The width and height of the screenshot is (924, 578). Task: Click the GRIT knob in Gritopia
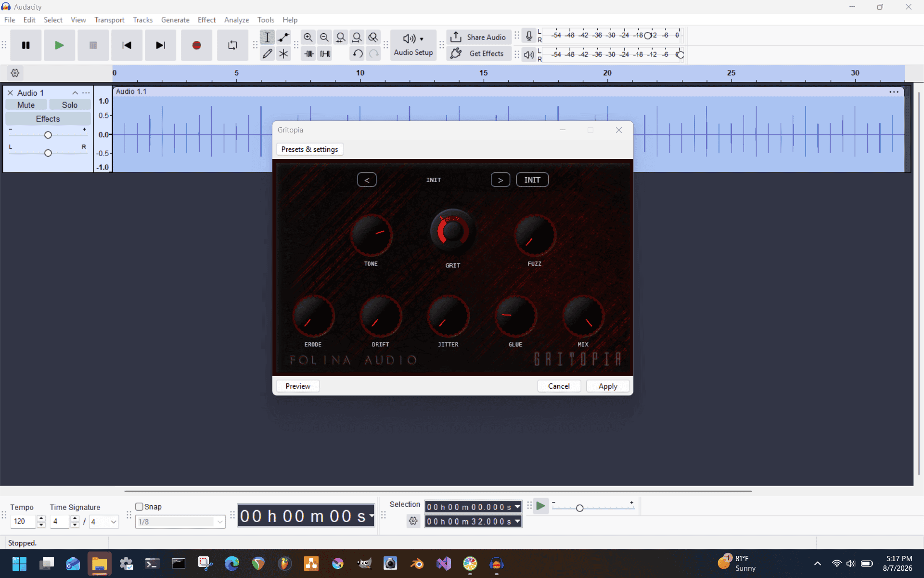click(452, 232)
